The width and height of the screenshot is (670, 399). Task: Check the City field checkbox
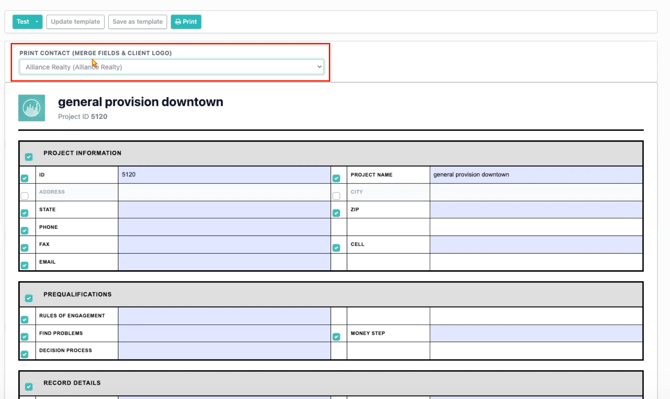tap(336, 196)
